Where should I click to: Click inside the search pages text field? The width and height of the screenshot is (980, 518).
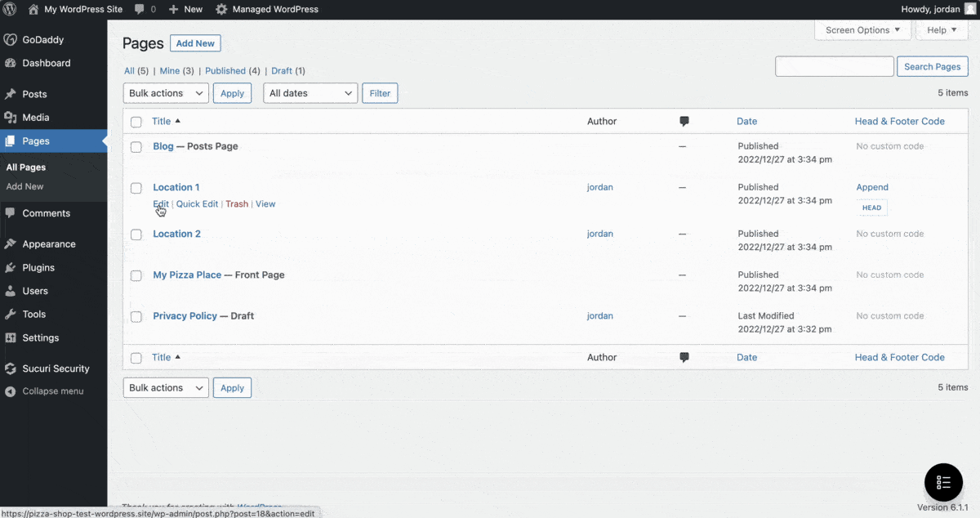(834, 67)
